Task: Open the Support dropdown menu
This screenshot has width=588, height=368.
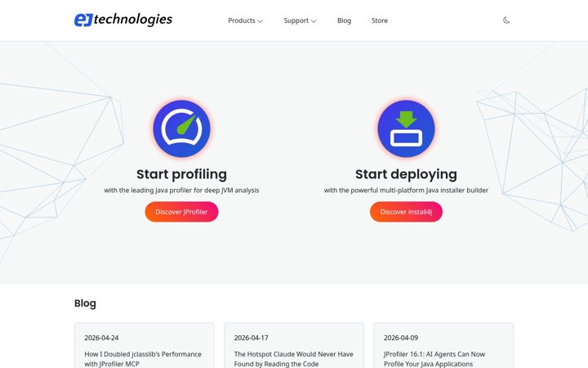Action: click(x=300, y=20)
